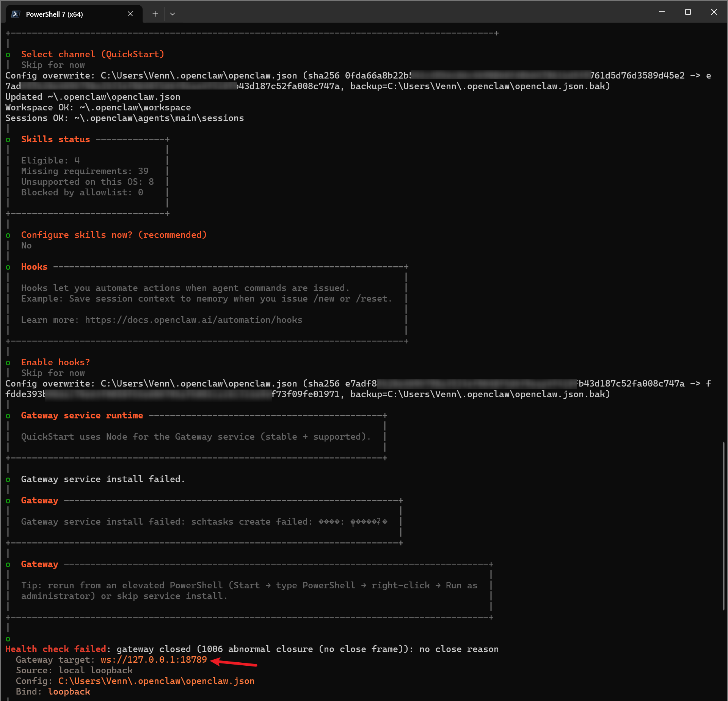Select the PowerShell 7 (x64) tab
Image resolution: width=728 pixels, height=701 pixels.
(54, 14)
